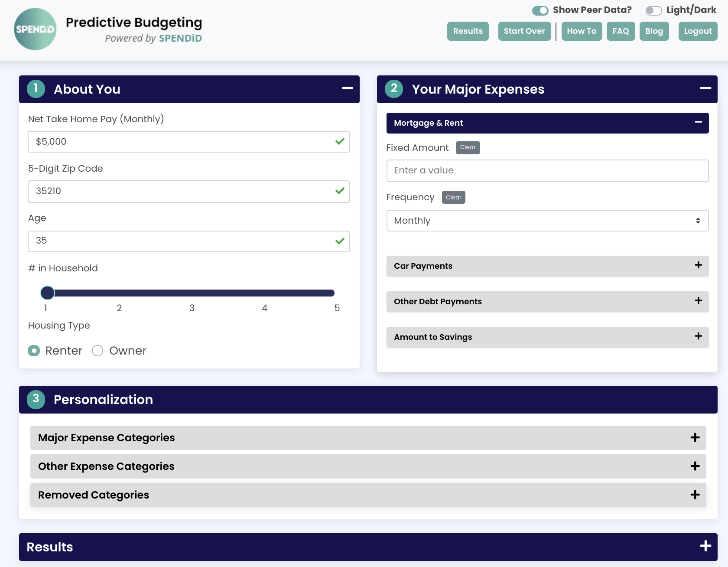Viewport: 728px width, 567px height.
Task: Expand Amount to Savings section
Action: click(x=547, y=337)
